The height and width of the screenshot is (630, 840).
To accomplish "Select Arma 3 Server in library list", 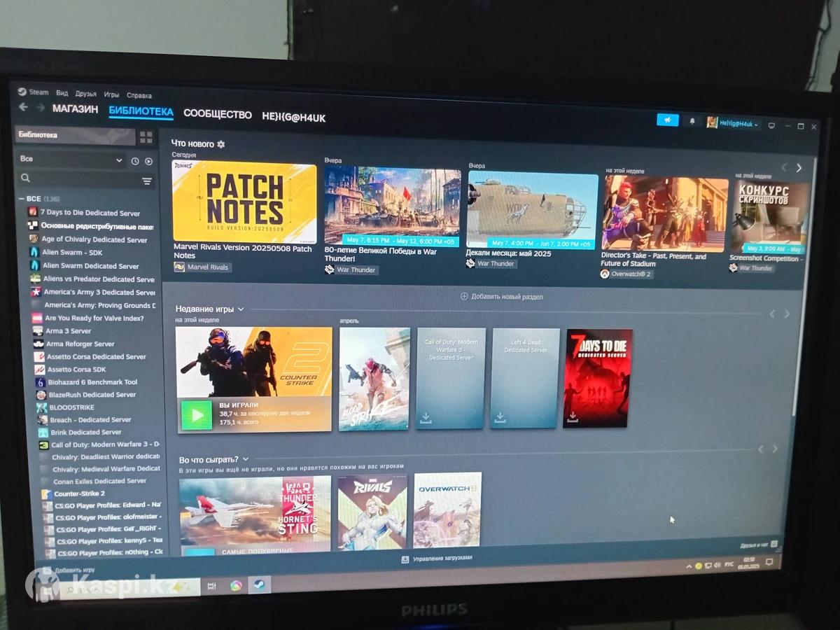I will pos(68,330).
